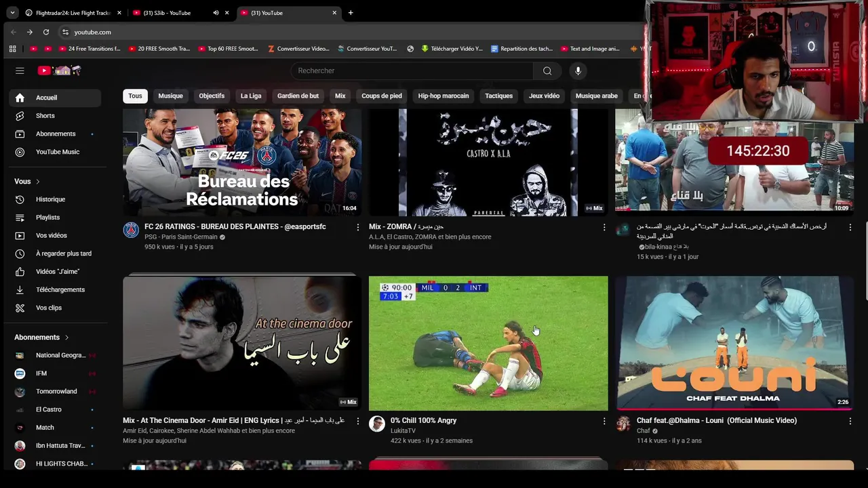Click the search magnifier button
The height and width of the screenshot is (488, 868).
pyautogui.click(x=547, y=70)
